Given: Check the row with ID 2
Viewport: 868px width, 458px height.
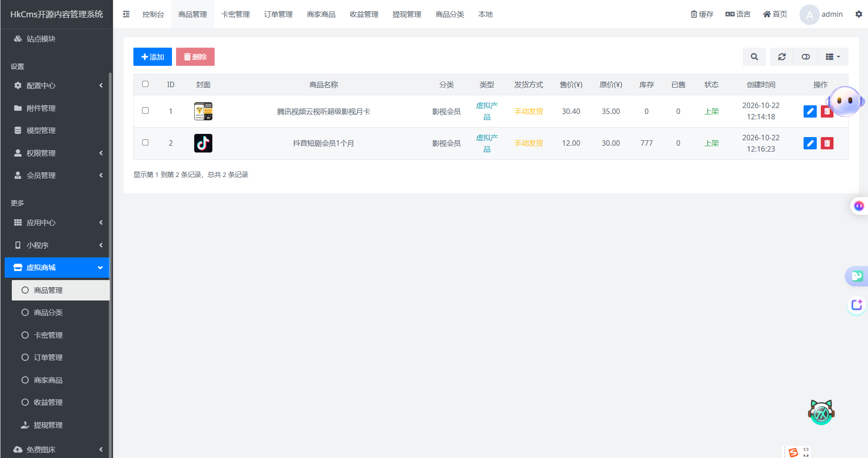Looking at the screenshot, I should pyautogui.click(x=145, y=143).
